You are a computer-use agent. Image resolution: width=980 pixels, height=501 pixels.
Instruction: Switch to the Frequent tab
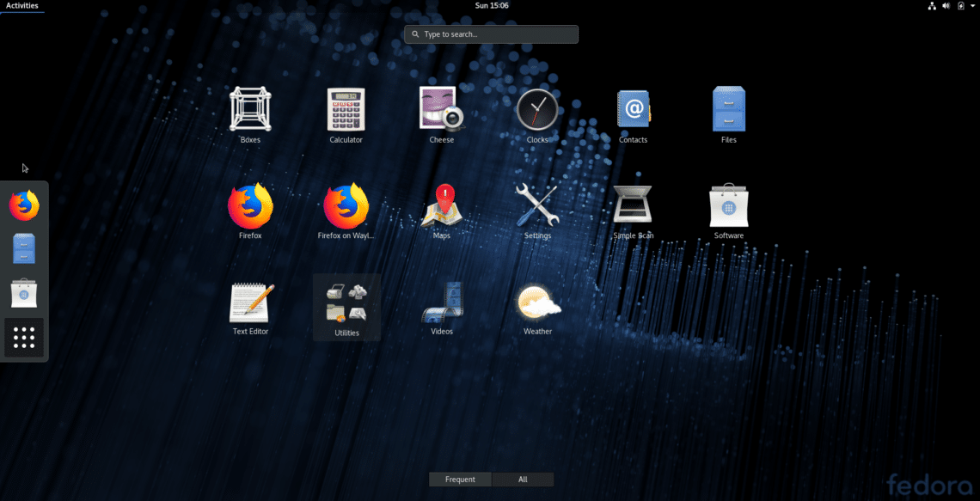(x=460, y=480)
